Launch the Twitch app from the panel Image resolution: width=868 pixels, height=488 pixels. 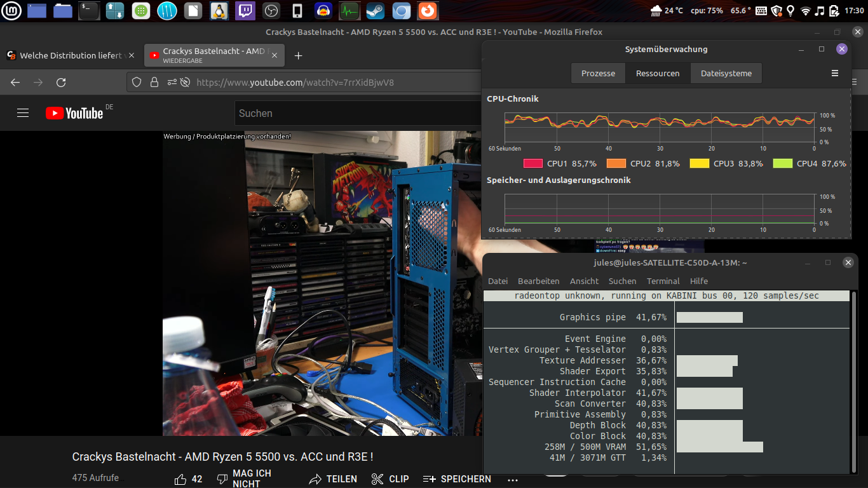pos(245,10)
